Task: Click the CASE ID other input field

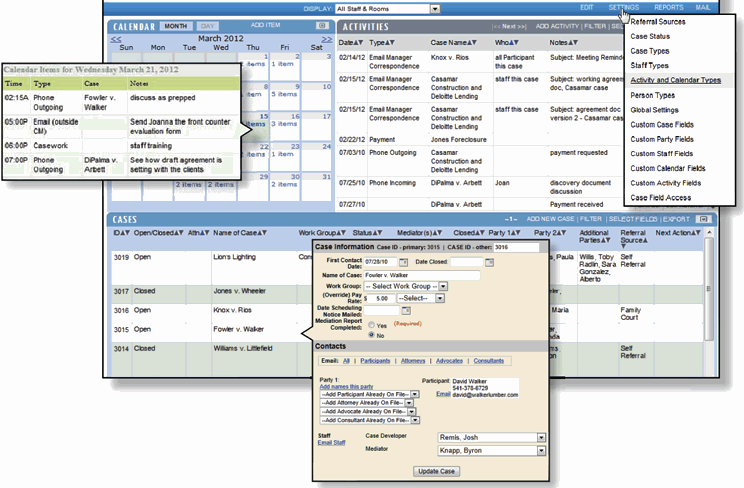Action: 516,247
